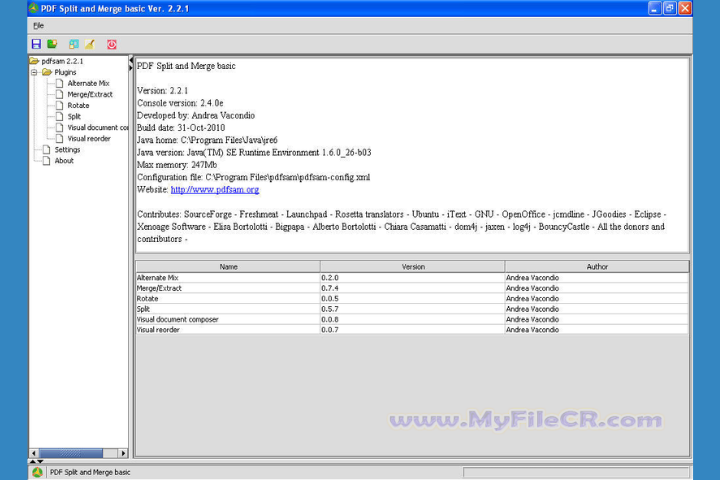Image resolution: width=720 pixels, height=480 pixels.
Task: Click the Merge/Extract page icon
Action: [x=59, y=94]
